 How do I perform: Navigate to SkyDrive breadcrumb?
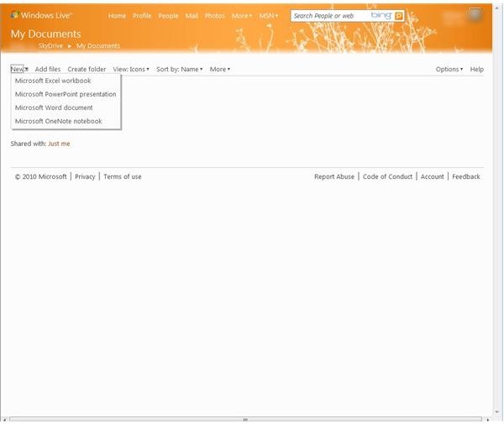click(50, 45)
